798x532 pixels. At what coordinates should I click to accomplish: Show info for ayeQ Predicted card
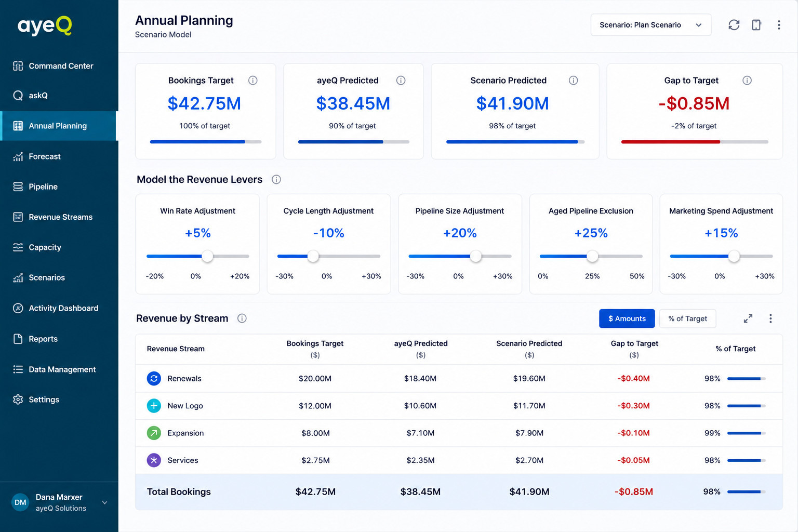(x=401, y=81)
